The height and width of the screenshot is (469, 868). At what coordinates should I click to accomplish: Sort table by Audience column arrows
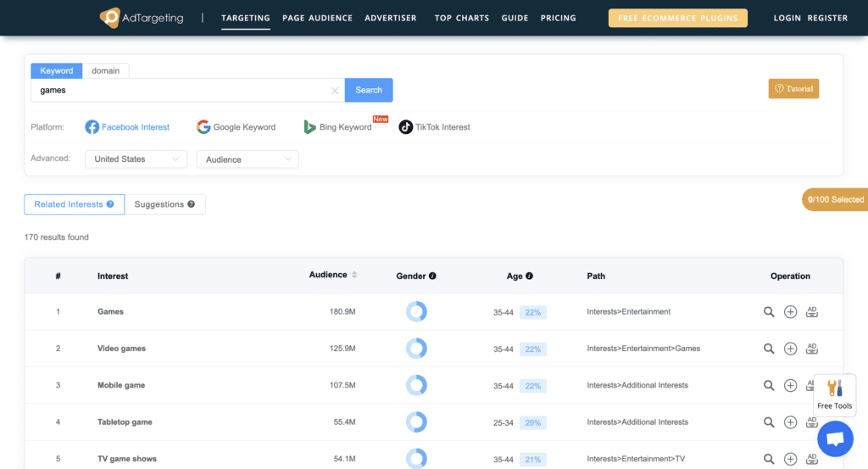tap(354, 275)
